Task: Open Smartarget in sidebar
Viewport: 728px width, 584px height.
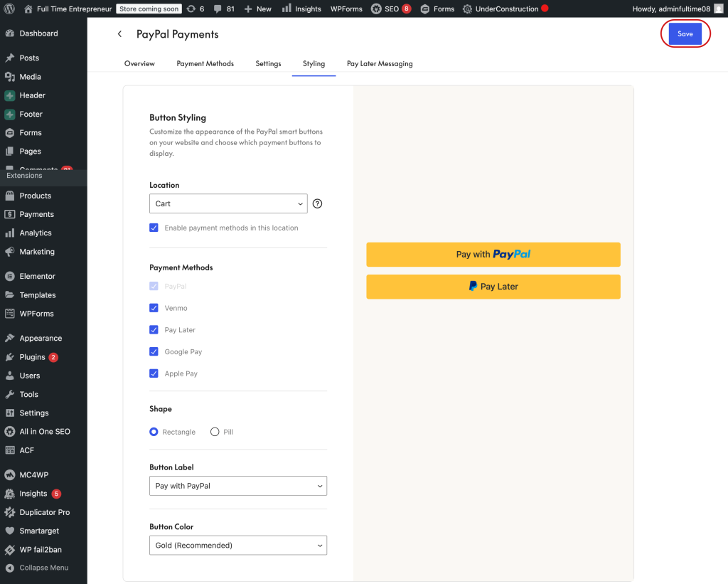Action: tap(39, 531)
